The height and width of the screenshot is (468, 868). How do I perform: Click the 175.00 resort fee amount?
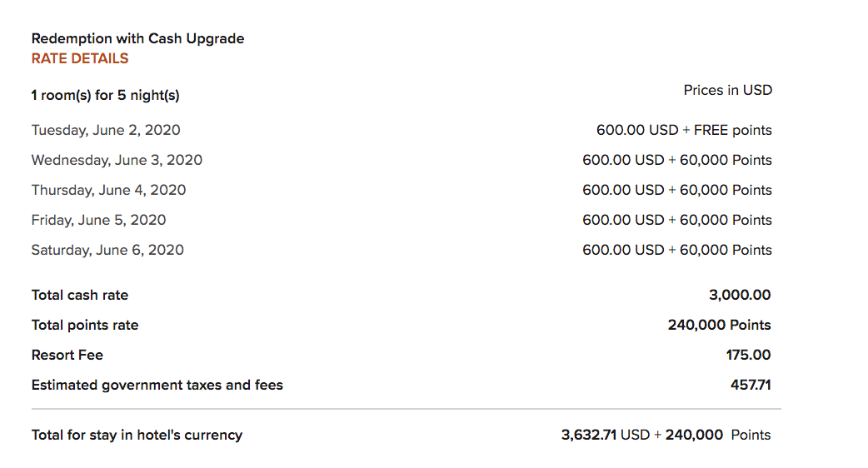click(x=748, y=355)
